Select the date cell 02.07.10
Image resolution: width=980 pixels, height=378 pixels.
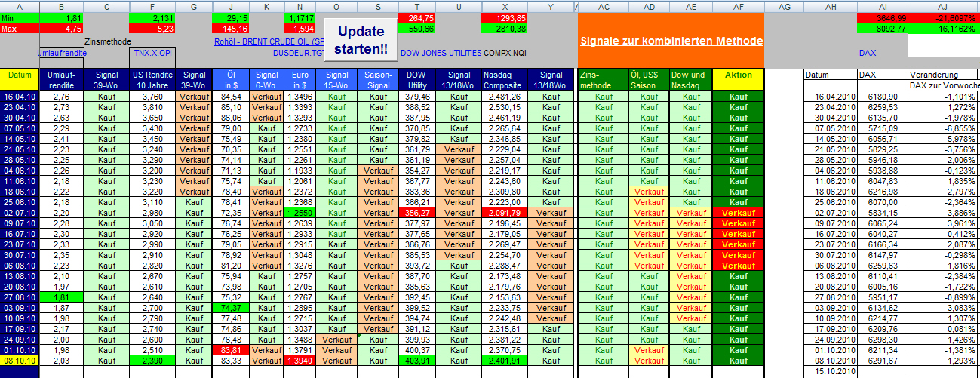20,213
